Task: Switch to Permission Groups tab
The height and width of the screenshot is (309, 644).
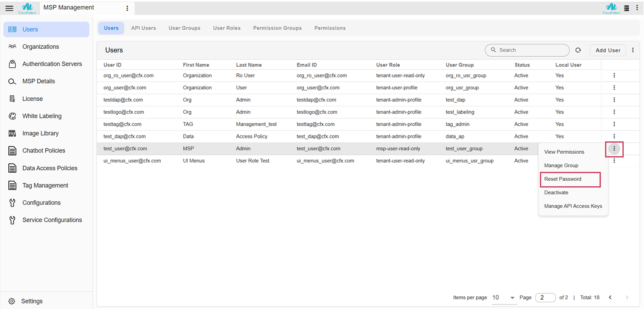Action: tap(278, 28)
